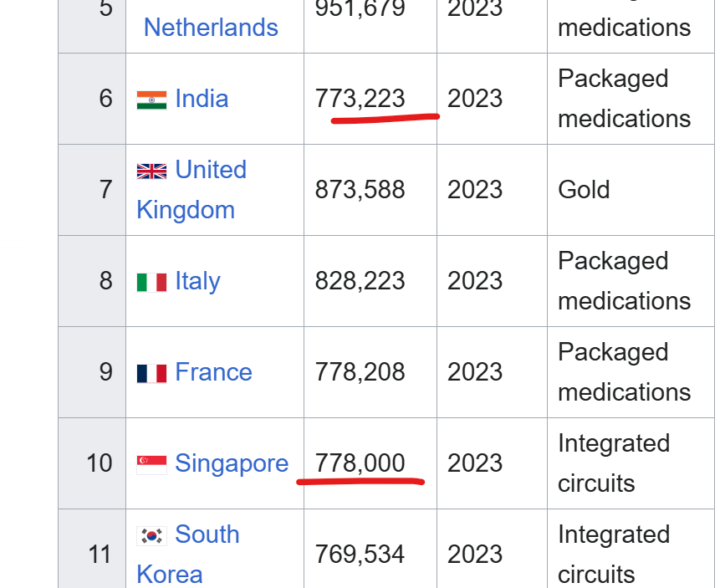The image size is (725, 588).
Task: Click Singapore's export value 778,000
Action: pos(360,463)
